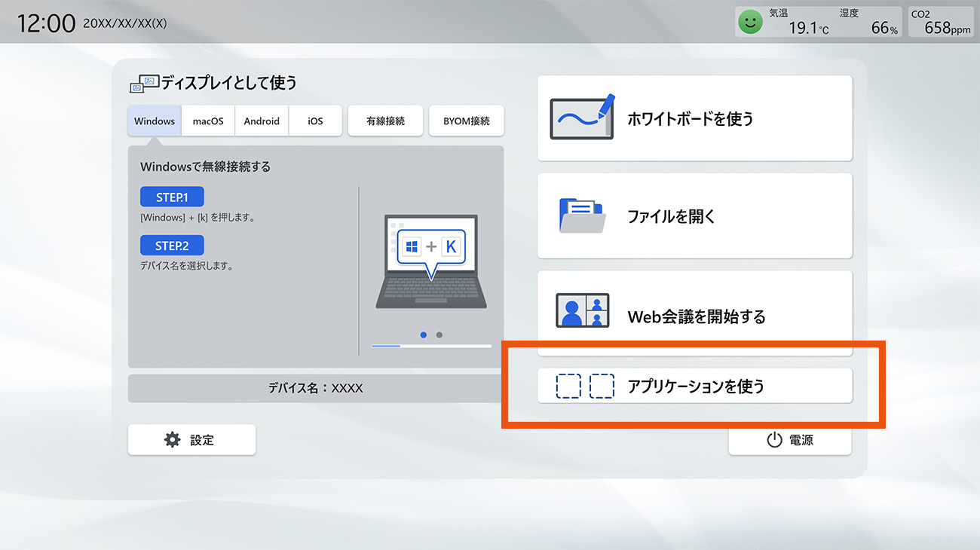Click the STEP.1 label

pos(172,197)
